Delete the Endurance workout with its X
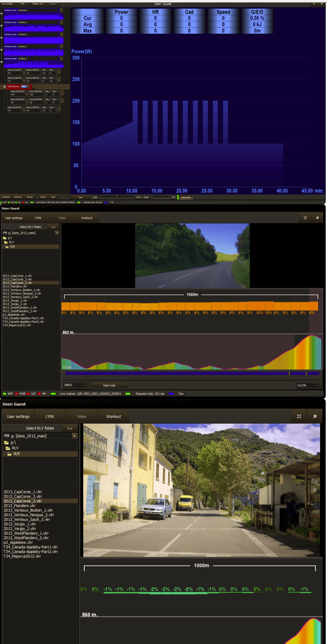327x644 pixels. [x=61, y=10]
